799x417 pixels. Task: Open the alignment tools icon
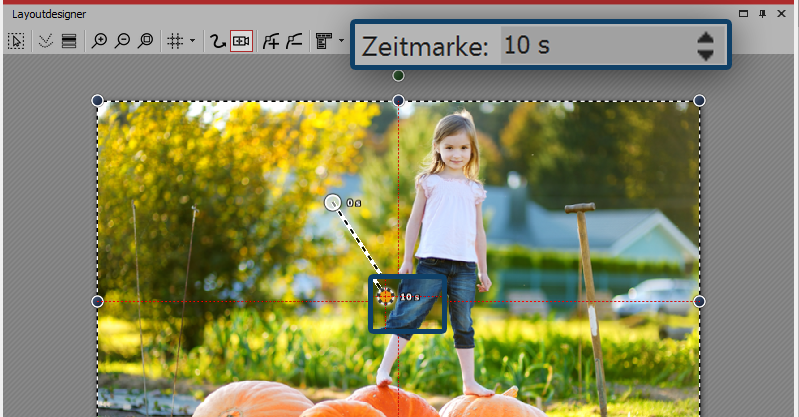point(324,41)
